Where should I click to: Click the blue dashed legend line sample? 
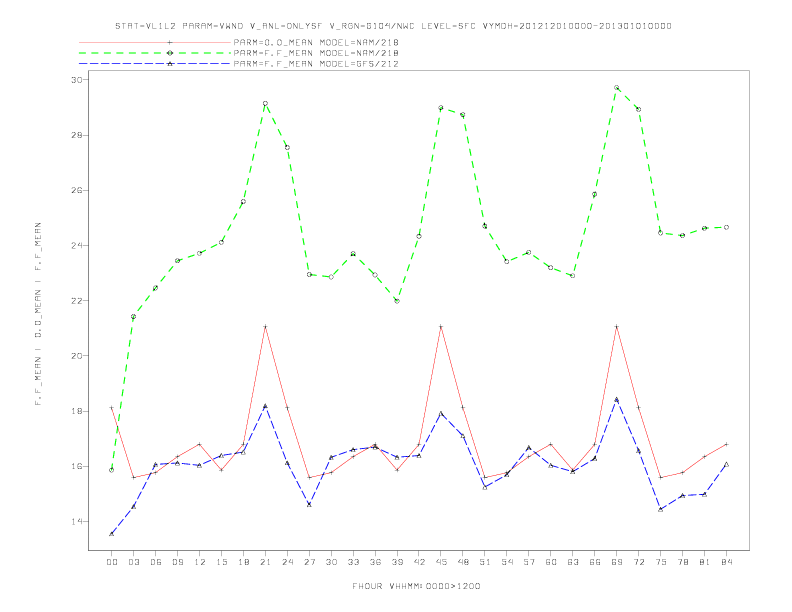click(155, 64)
